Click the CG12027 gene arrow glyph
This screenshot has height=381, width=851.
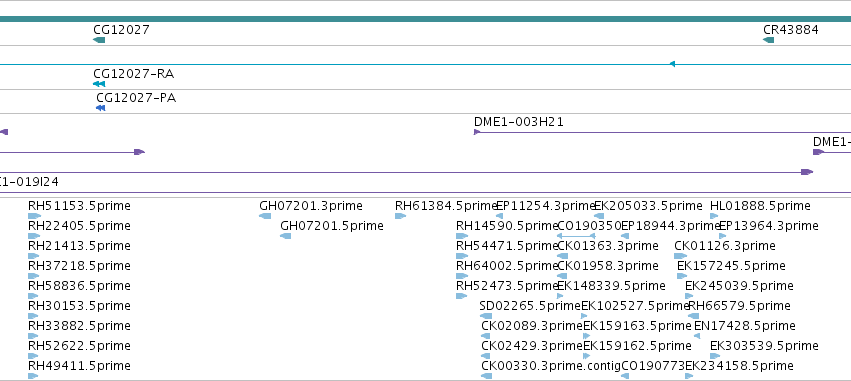pos(99,40)
